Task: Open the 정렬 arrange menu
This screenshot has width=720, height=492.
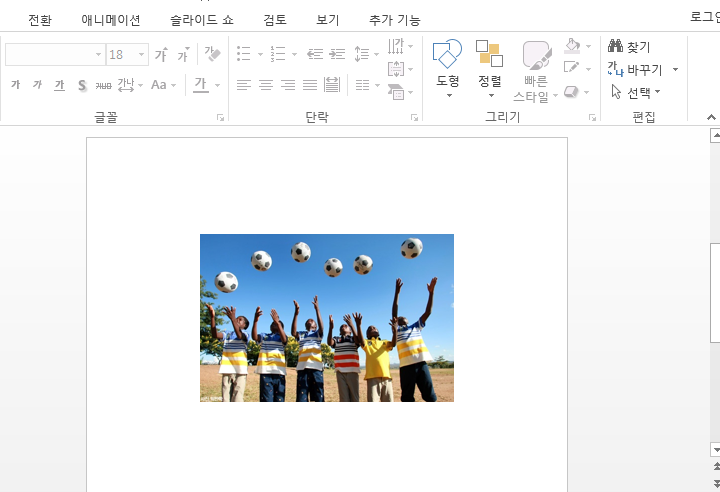Action: pyautogui.click(x=489, y=68)
